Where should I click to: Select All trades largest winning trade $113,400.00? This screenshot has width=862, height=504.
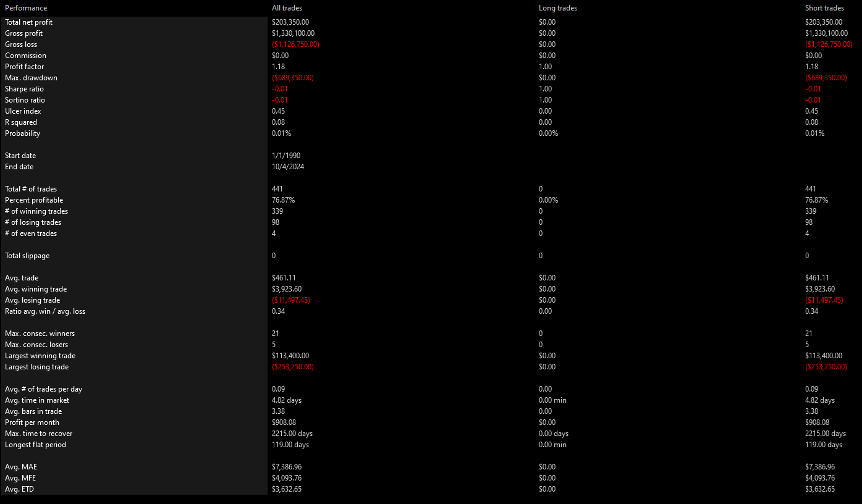(x=290, y=356)
